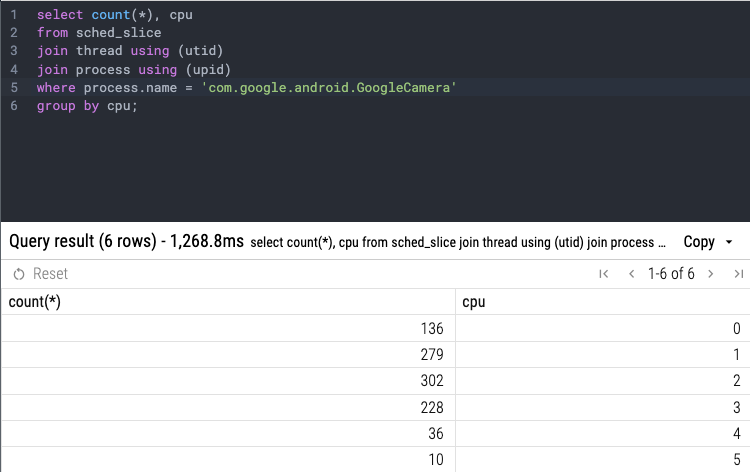Screen dimensions: 750x472
Task: Expand the Copy dropdown arrow
Action: point(729,242)
